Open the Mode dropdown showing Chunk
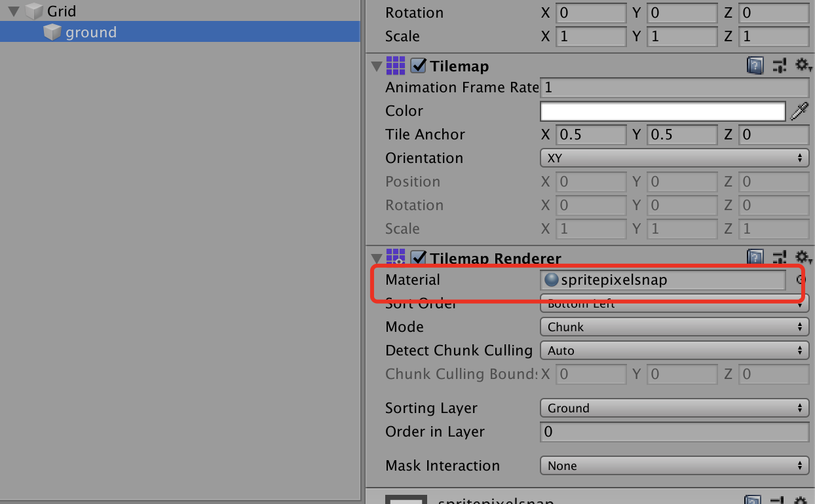 pyautogui.click(x=674, y=327)
